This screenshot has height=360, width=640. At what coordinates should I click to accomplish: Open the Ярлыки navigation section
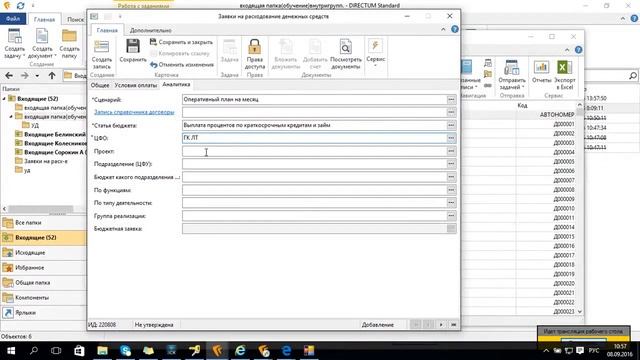point(43,313)
